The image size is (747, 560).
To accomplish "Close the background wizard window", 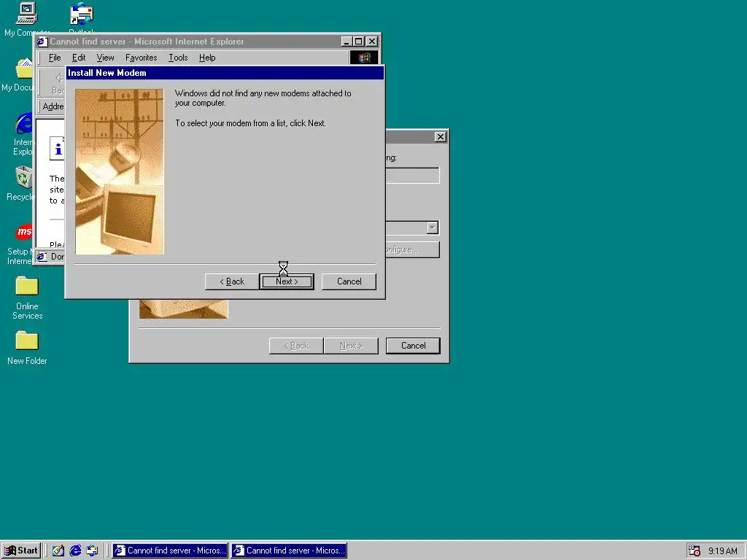I will coord(440,137).
